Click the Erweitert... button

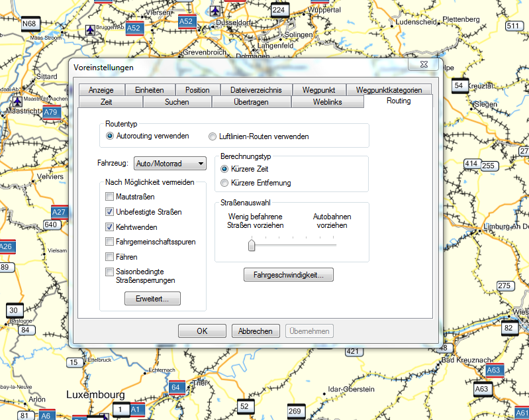[x=152, y=299]
